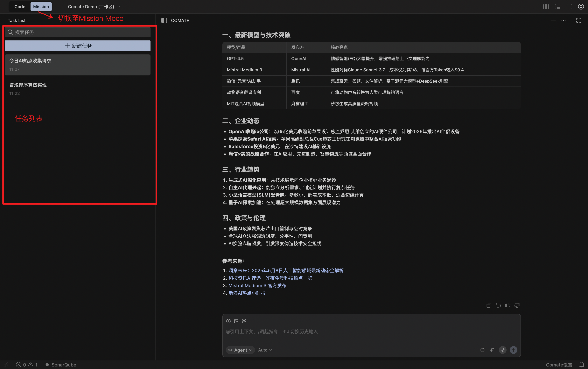Open link 洞察未来:2025年5月8日人工智能领域最新动态全解析
This screenshot has width=588, height=369.
(x=286, y=270)
